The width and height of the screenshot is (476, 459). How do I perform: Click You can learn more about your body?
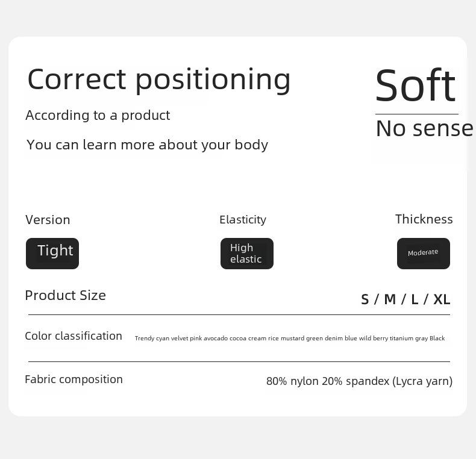pyautogui.click(x=147, y=145)
